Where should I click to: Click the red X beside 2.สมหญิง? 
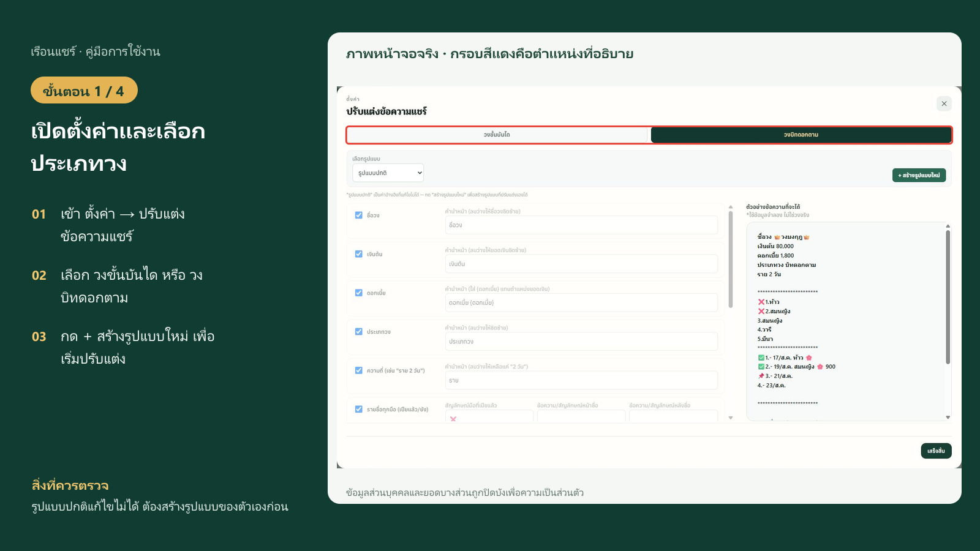pos(761,311)
